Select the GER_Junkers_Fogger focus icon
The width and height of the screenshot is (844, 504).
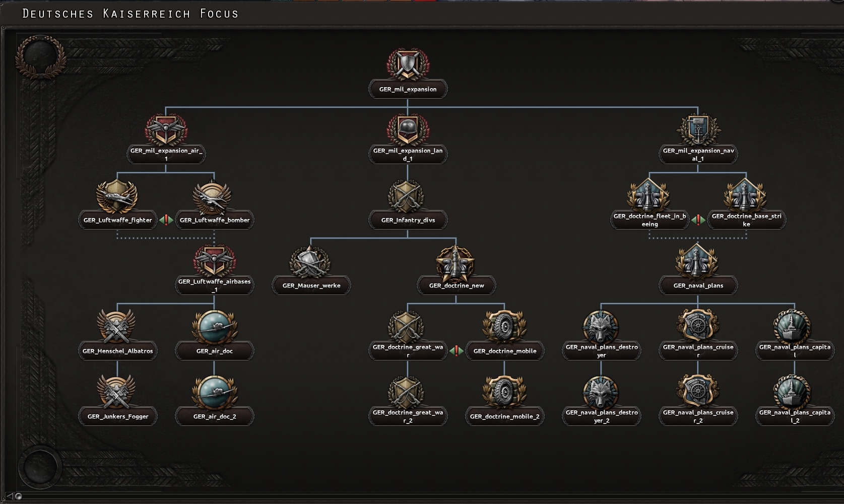coord(117,392)
